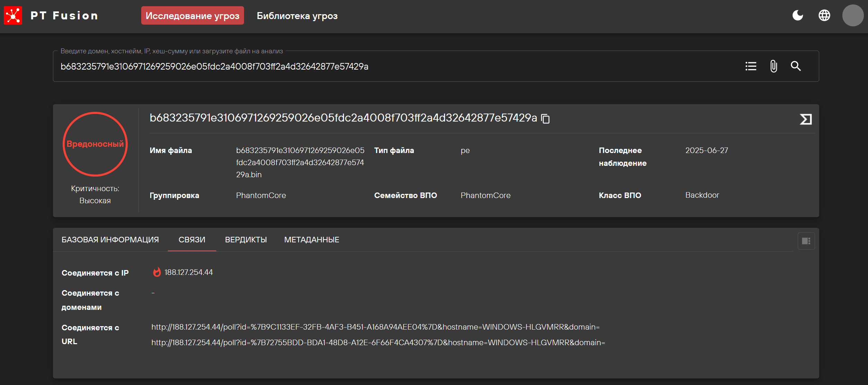868x385 pixels.
Task: Click the PT Fusion logo icon
Action: pyautogui.click(x=13, y=16)
